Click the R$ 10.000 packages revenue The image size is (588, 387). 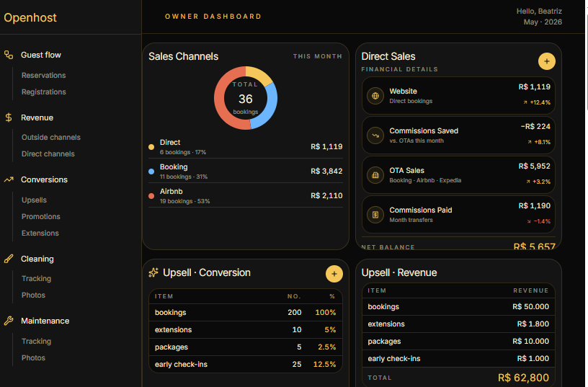(x=530, y=341)
